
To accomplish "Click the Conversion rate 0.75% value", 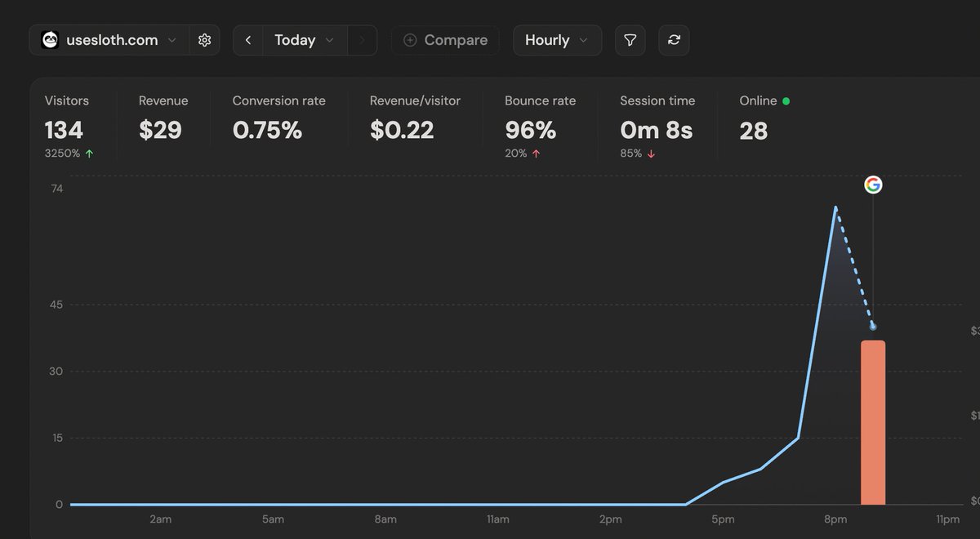I will click(267, 130).
